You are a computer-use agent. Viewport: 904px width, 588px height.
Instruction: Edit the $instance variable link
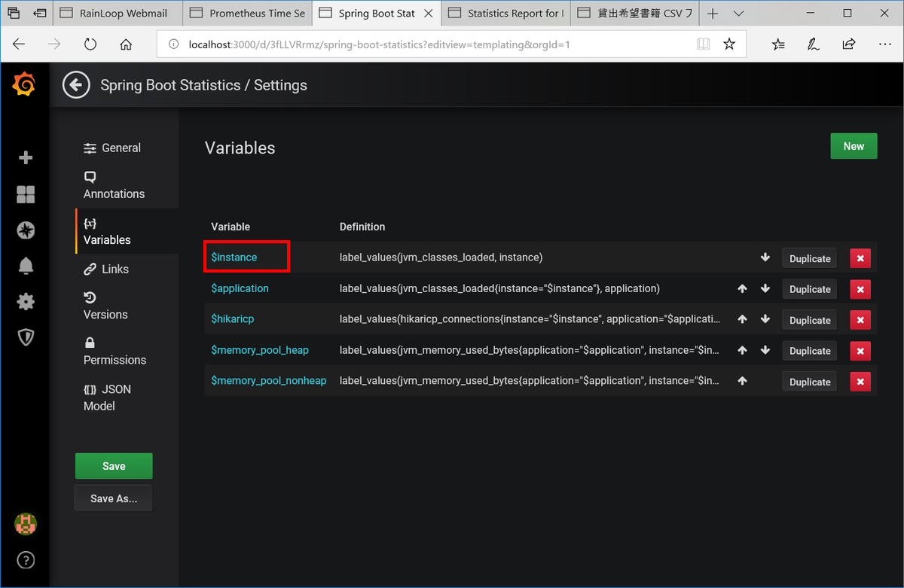click(234, 257)
